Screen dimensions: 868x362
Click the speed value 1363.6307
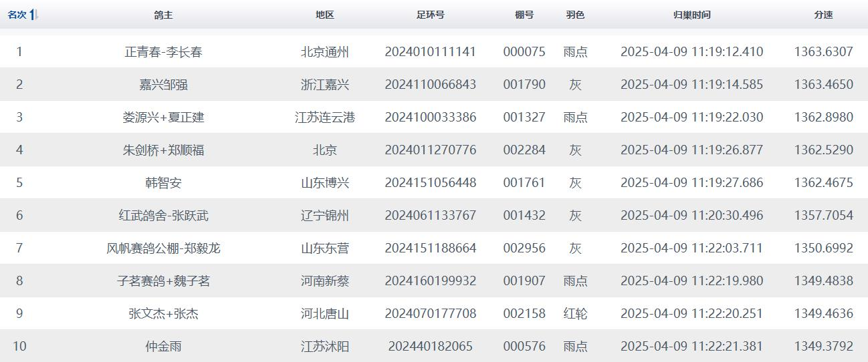pyautogui.click(x=823, y=51)
